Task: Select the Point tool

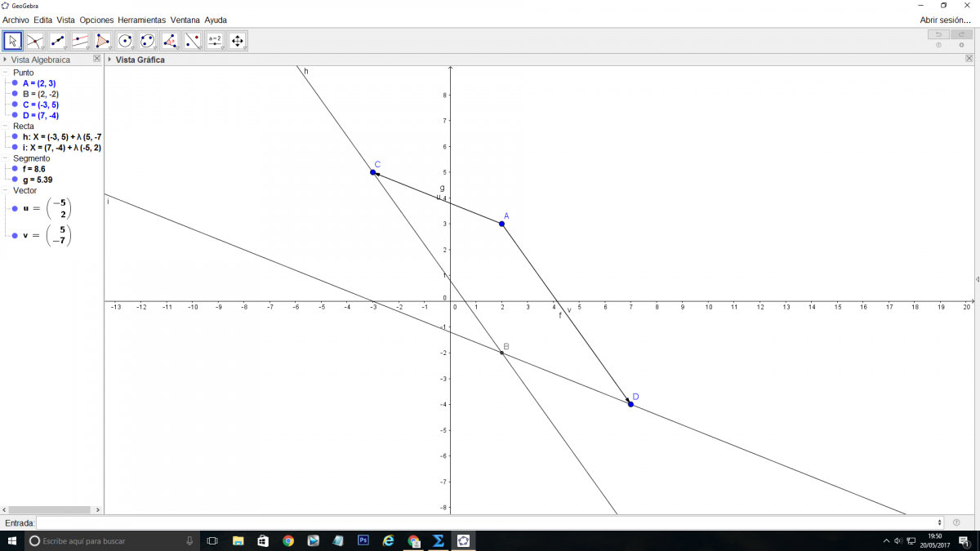Action: click(x=35, y=40)
